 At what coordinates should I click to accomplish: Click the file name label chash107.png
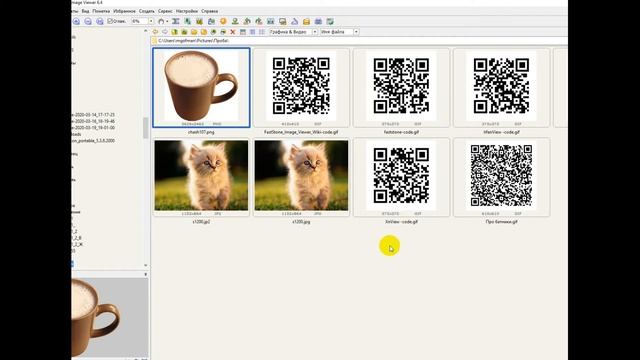(201, 132)
